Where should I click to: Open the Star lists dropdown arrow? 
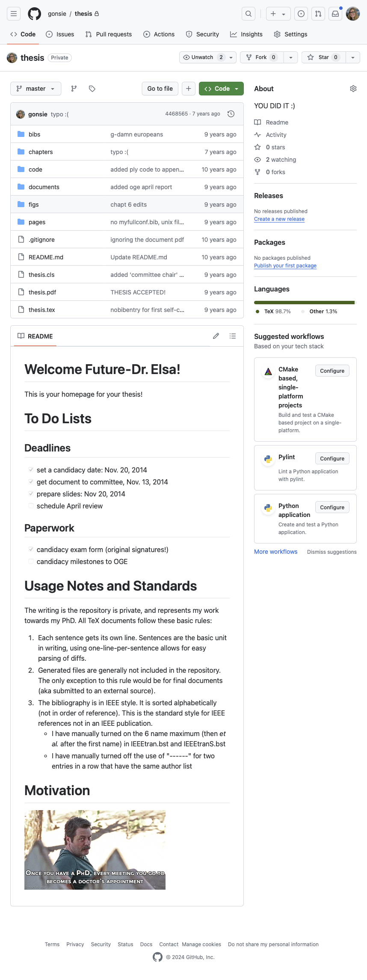[353, 57]
